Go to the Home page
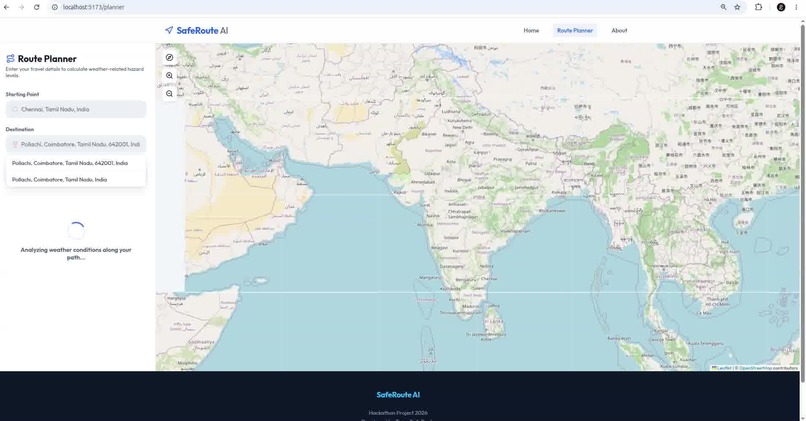The width and height of the screenshot is (806, 421). pyautogui.click(x=531, y=30)
